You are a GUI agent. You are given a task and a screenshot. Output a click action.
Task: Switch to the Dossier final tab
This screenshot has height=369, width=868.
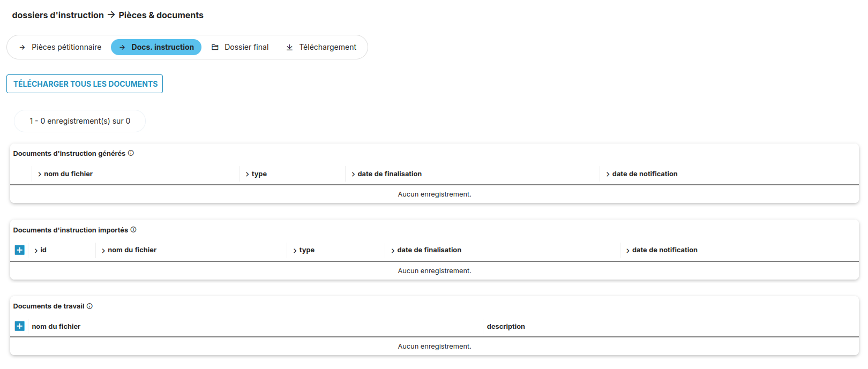[246, 47]
